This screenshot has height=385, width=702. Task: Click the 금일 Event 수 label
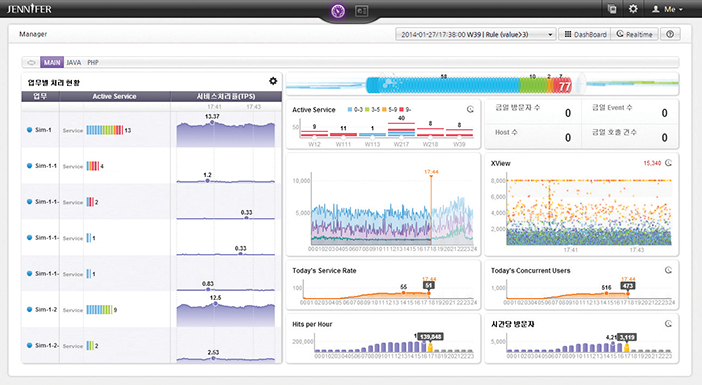(x=612, y=107)
